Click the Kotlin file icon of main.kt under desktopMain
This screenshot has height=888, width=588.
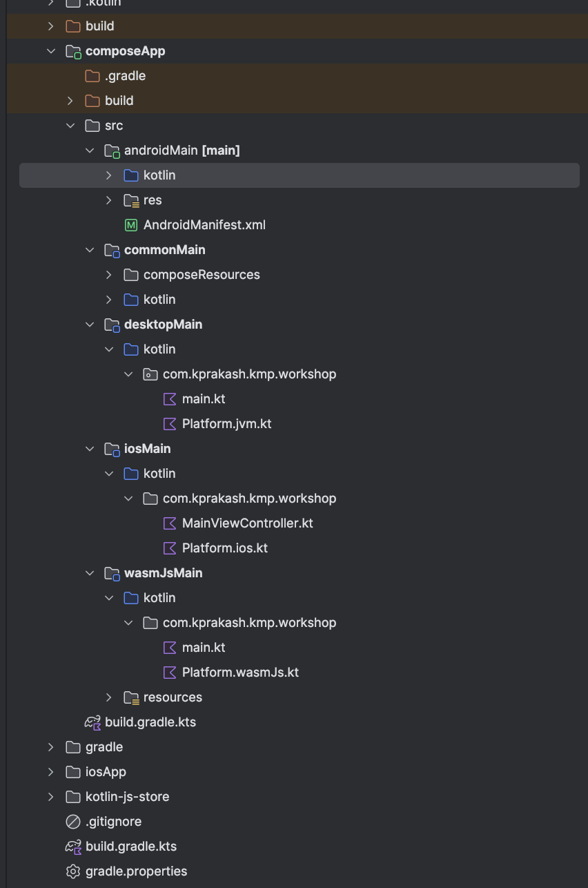(169, 399)
